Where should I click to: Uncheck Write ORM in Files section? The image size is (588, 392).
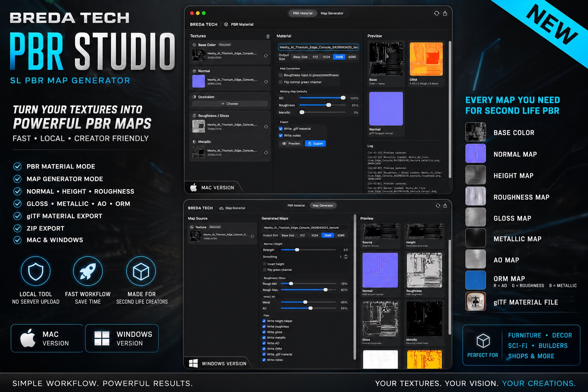point(264,349)
